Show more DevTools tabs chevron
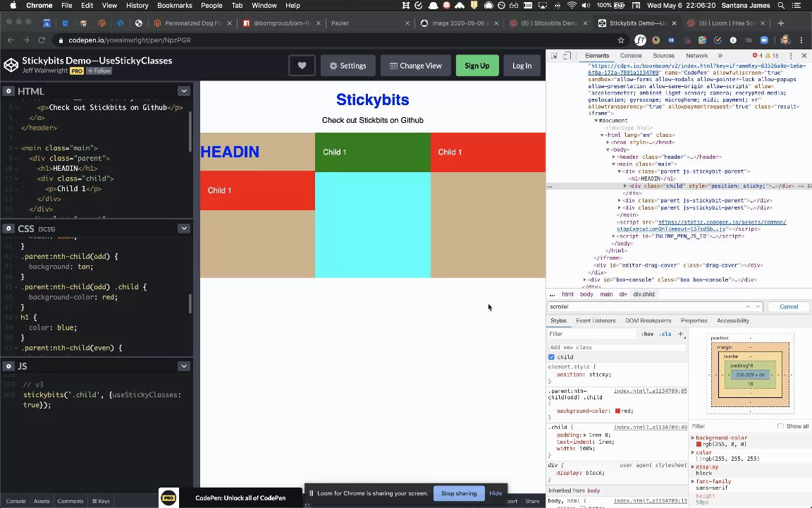This screenshot has height=508, width=812. [x=720, y=56]
